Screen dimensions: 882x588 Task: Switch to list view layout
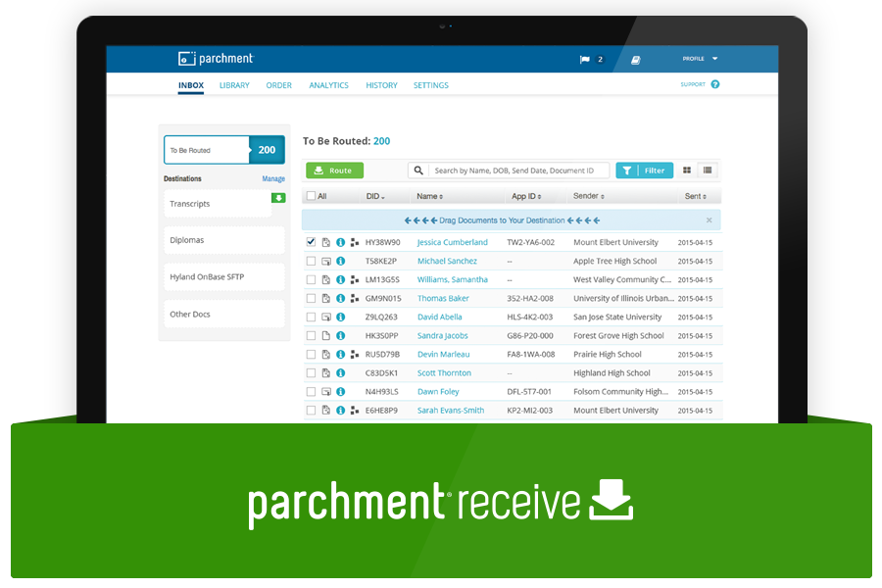pos(708,171)
